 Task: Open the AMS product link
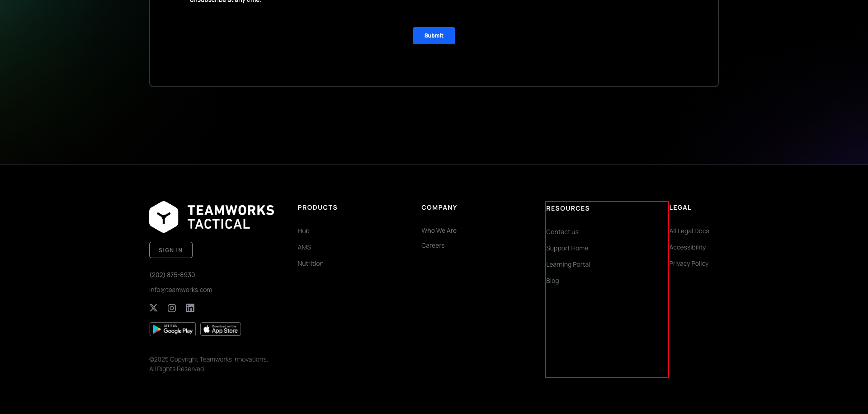click(304, 247)
